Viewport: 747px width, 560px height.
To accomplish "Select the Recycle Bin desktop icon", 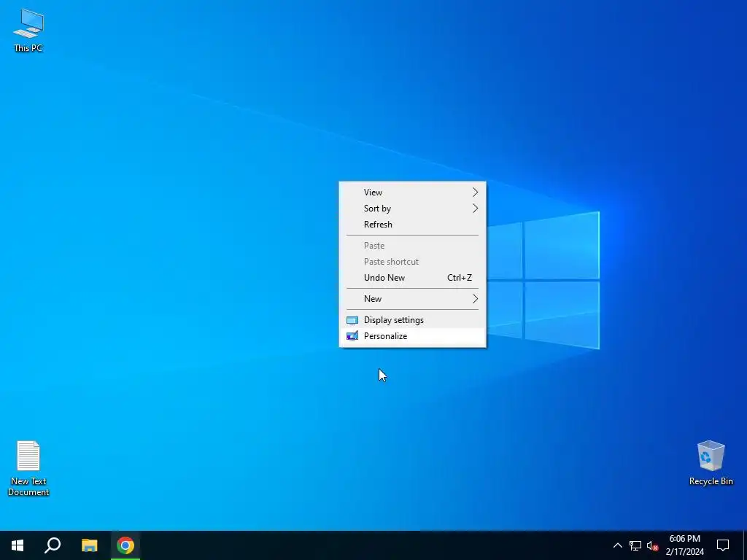I will point(711,463).
